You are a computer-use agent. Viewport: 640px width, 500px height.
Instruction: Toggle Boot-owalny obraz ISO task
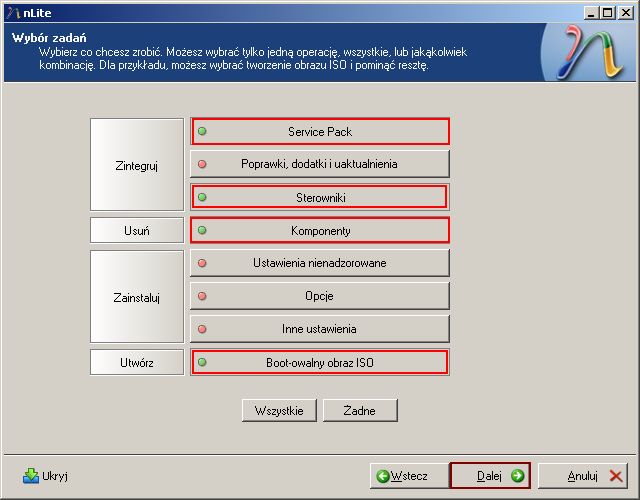coord(320,362)
